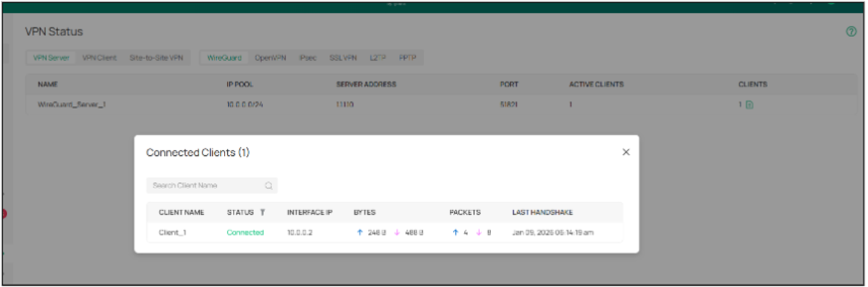Click the interface IP 10.0.0.2
Viewport: 868px width, 287px height.
(300, 232)
